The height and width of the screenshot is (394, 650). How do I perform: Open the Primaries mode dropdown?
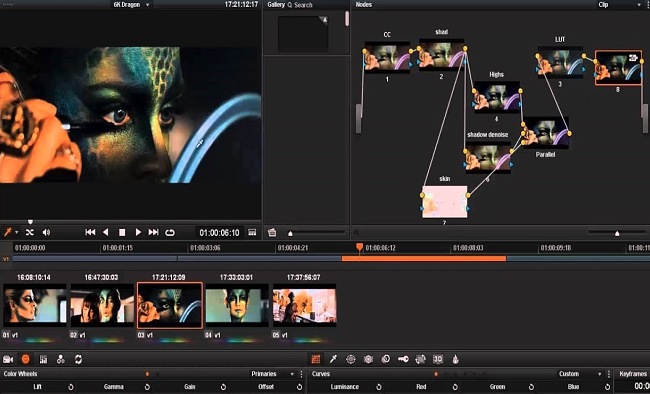tap(272, 374)
